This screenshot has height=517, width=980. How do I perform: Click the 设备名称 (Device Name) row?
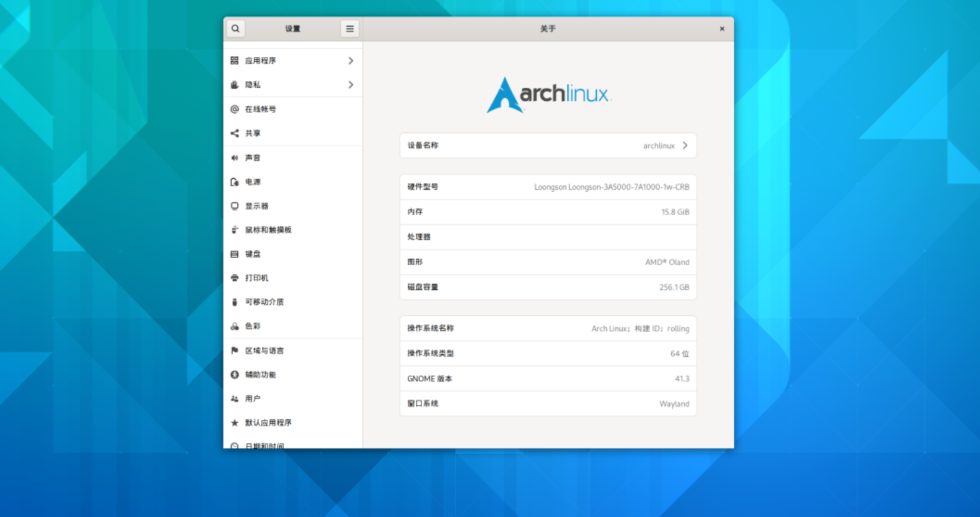coord(547,145)
